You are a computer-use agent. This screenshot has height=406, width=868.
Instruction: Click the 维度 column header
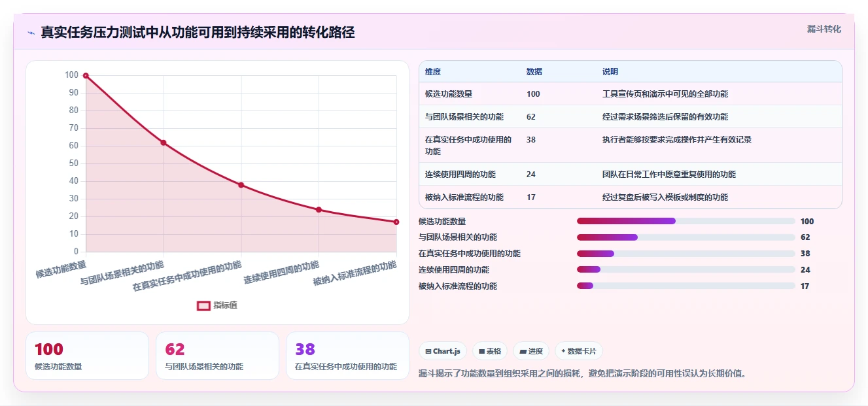coord(433,72)
